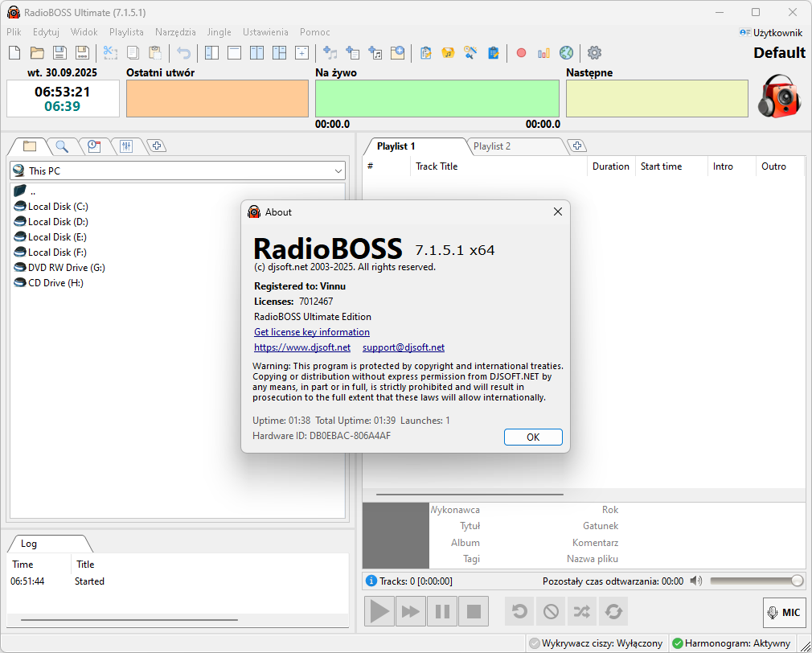Click OK in the About dialog

click(533, 437)
